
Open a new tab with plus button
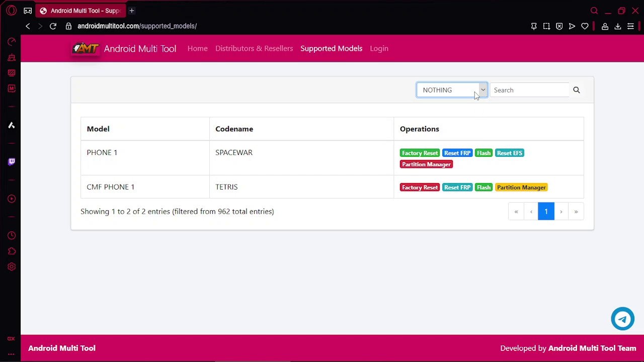point(132,11)
